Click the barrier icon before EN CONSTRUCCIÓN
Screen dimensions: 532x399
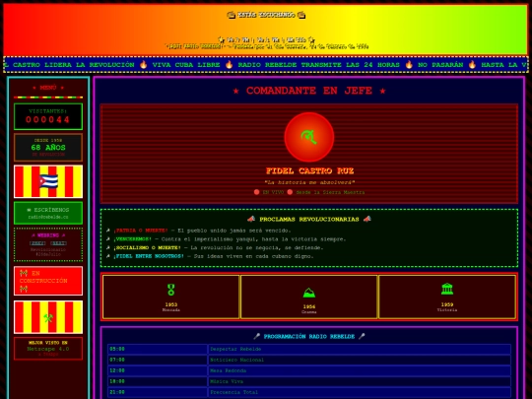coord(24,273)
